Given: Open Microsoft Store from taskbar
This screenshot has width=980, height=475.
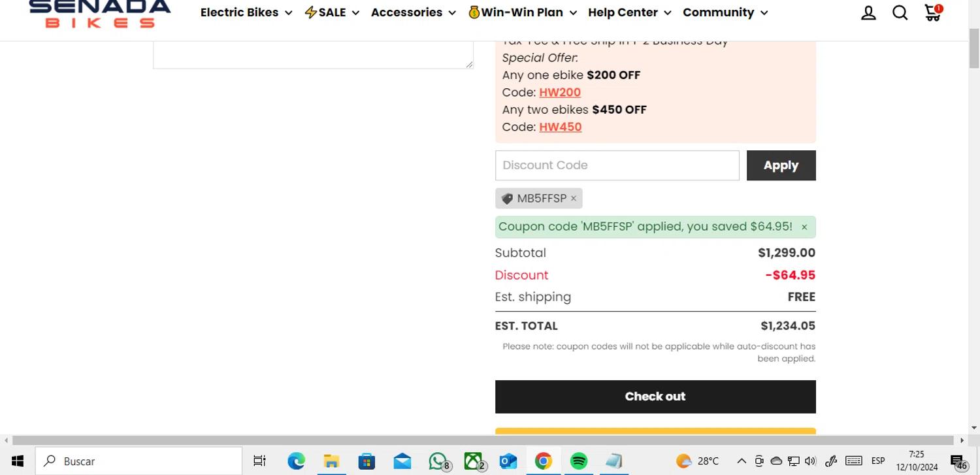Looking at the screenshot, I should tap(367, 461).
